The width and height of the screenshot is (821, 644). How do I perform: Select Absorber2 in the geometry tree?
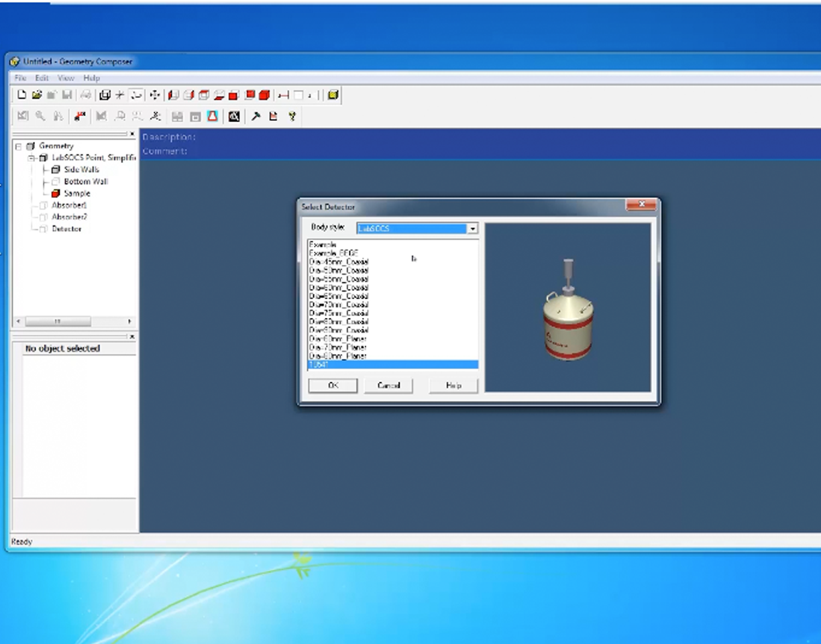pos(69,217)
